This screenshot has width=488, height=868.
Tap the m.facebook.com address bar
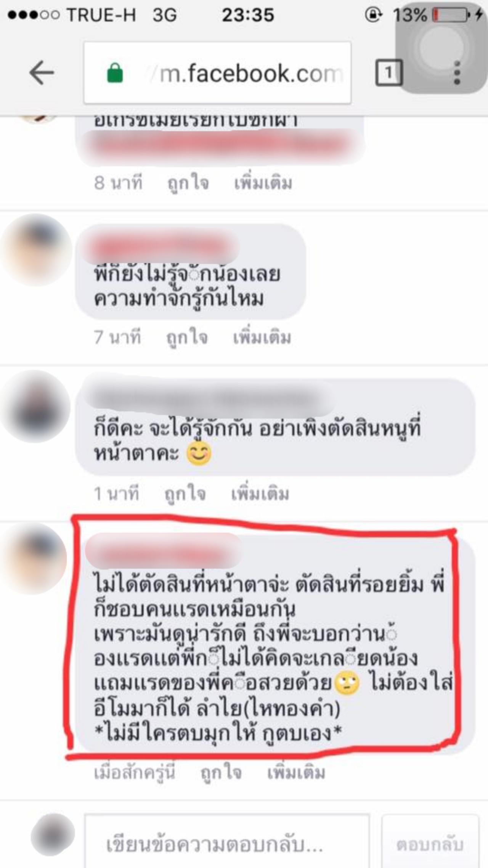pos(217,72)
